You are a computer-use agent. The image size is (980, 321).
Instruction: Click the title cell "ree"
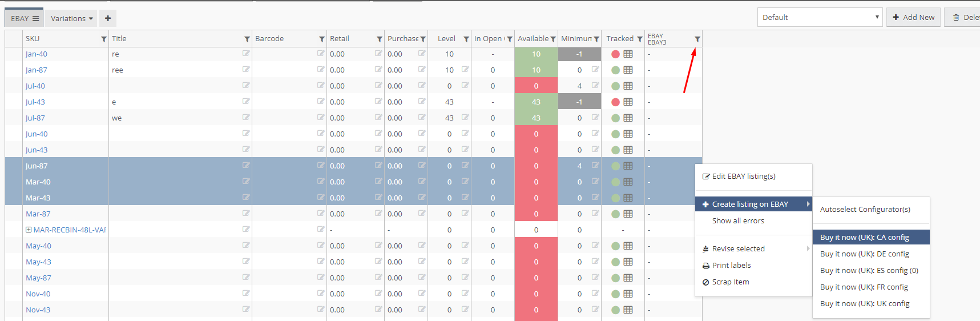(118, 70)
